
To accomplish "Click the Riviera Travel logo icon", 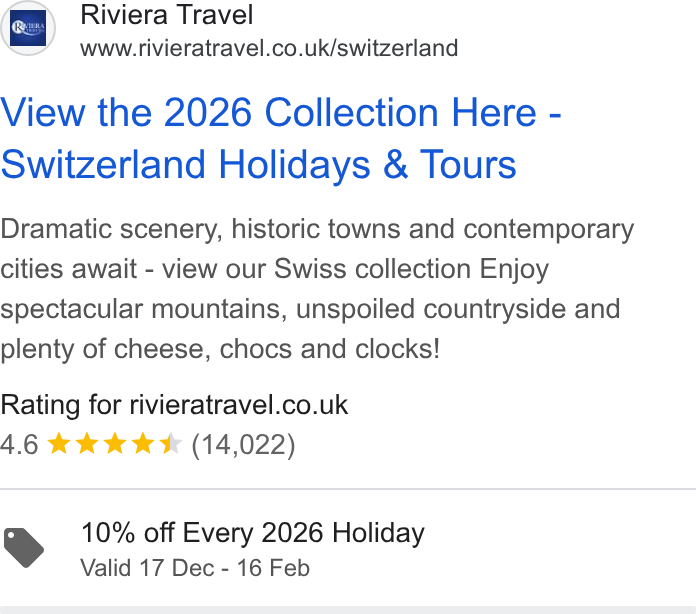I will click(x=28, y=28).
